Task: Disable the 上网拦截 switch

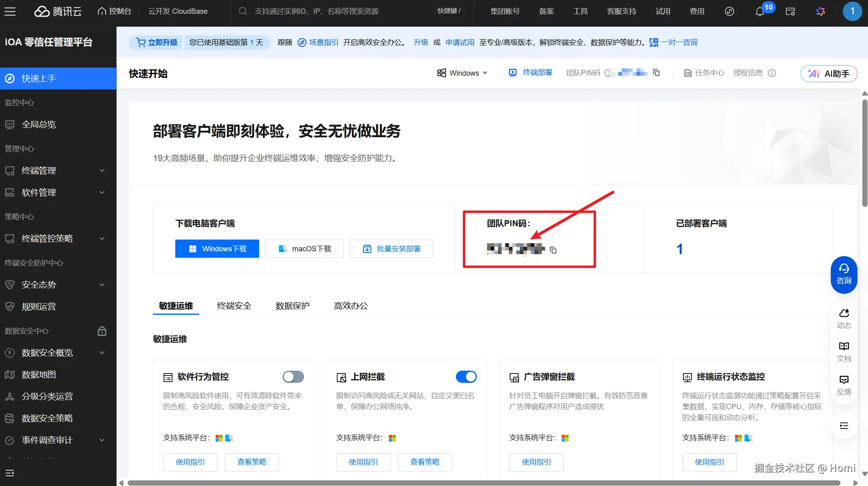Action: (x=466, y=377)
